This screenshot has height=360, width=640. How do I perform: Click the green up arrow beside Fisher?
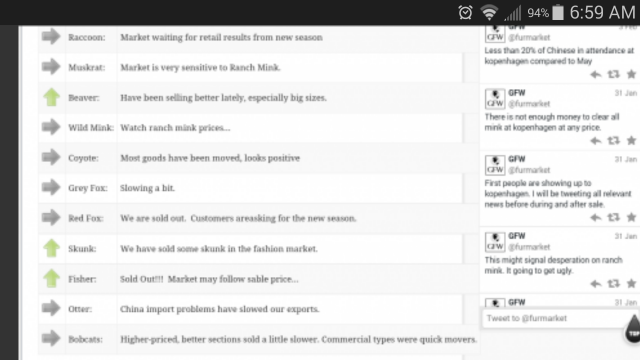click(51, 279)
